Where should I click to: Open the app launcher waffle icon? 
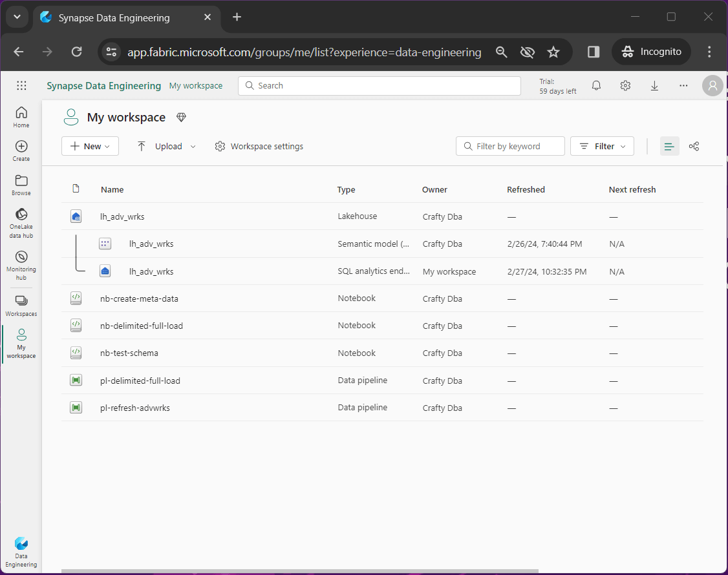(21, 85)
